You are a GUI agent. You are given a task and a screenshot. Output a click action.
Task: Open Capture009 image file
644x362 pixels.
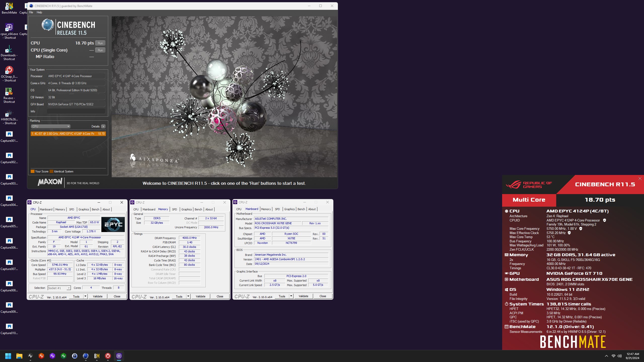pyautogui.click(x=9, y=308)
